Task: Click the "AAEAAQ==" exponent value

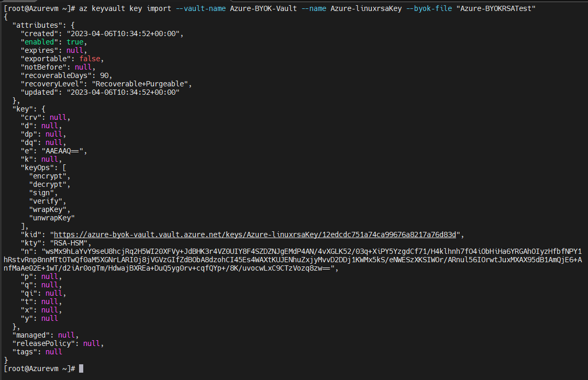Action: click(62, 151)
